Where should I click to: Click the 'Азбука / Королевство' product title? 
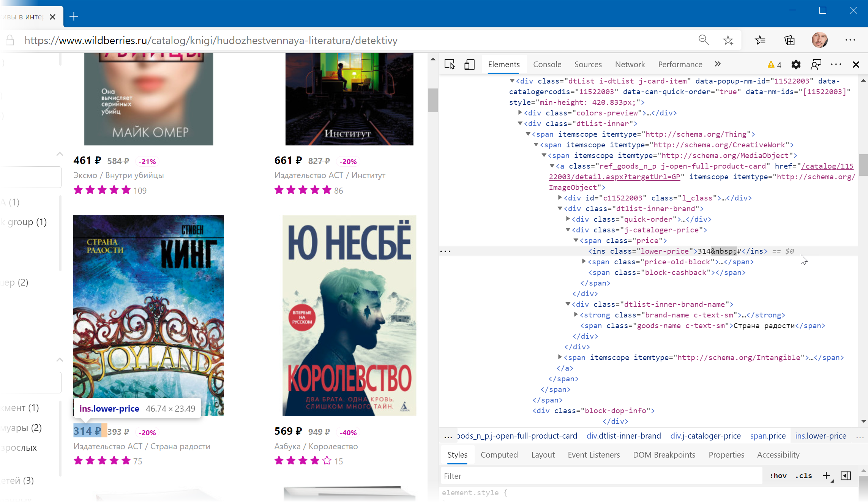(x=316, y=446)
